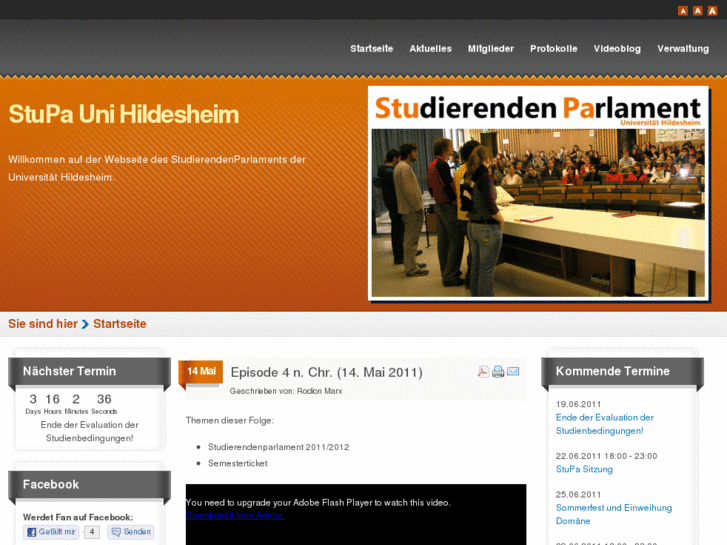This screenshot has height=545, width=727.
Task: Click the smallest font size A icon
Action: pyautogui.click(x=682, y=11)
